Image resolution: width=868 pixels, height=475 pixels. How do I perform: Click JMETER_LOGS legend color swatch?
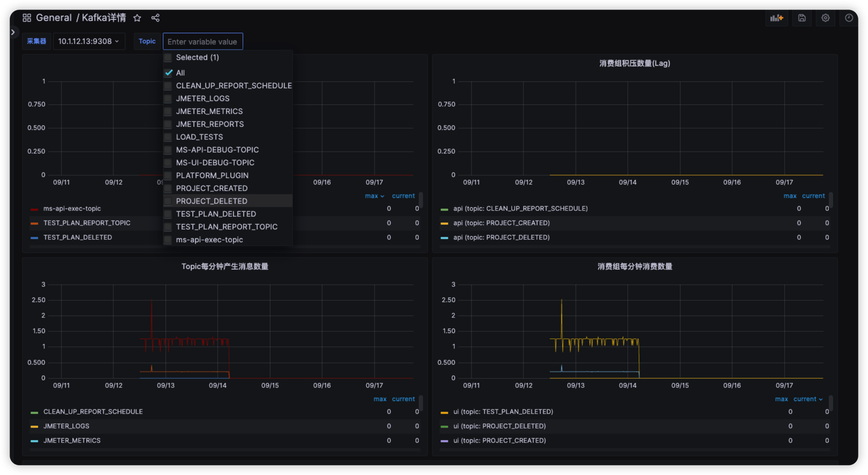pos(34,427)
